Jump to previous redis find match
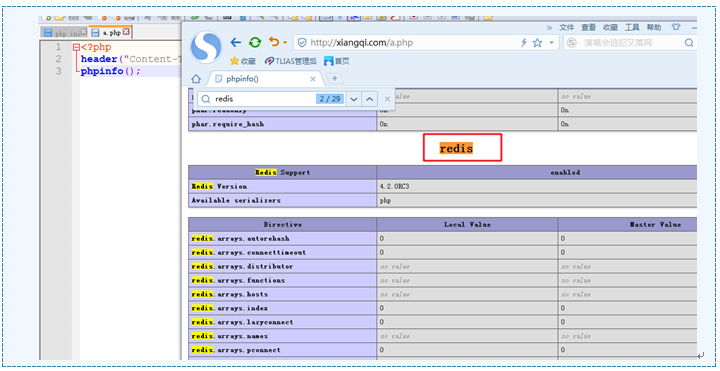Viewport: 720px width, 371px height. coord(370,99)
